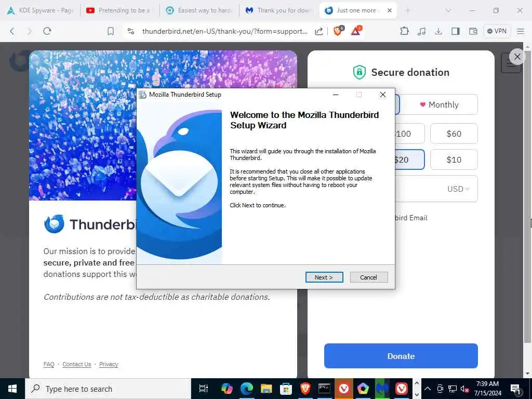Switch to KDE Spyware tab
Image resolution: width=532 pixels, height=399 pixels.
[40, 10]
